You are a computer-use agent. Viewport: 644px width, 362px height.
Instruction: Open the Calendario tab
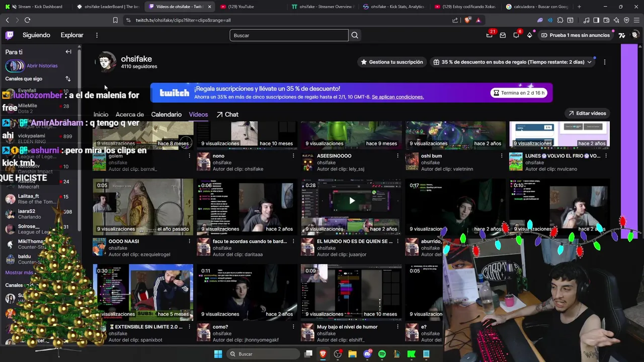tap(166, 115)
